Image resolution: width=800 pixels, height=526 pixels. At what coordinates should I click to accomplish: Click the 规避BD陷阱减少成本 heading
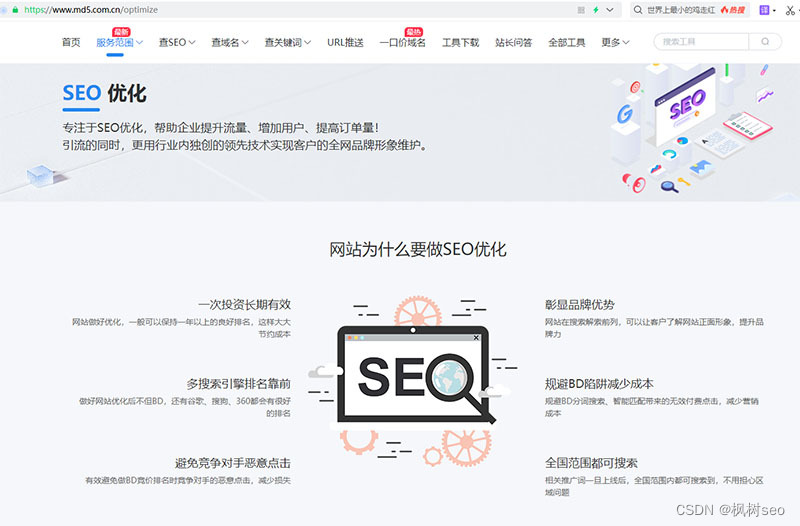(x=599, y=384)
